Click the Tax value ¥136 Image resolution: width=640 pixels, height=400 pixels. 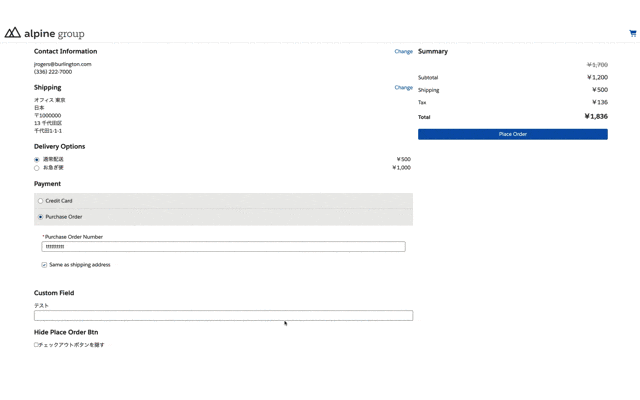click(600, 102)
